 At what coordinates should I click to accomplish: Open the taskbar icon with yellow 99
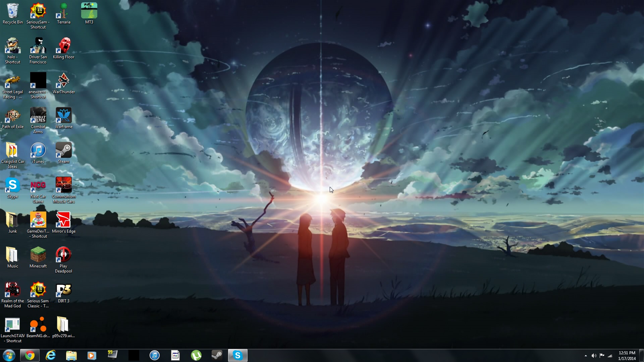[x=113, y=355]
